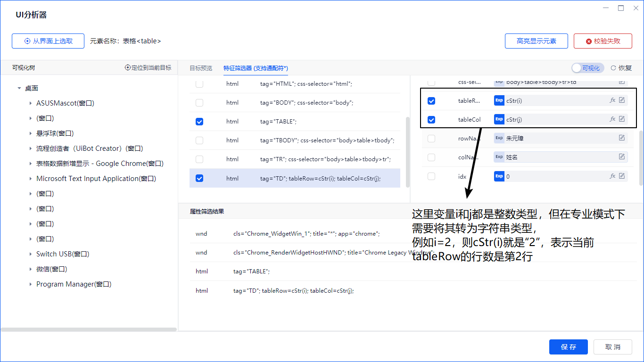
Task: Click the rowName value field 朱元璋
Action: 561,138
